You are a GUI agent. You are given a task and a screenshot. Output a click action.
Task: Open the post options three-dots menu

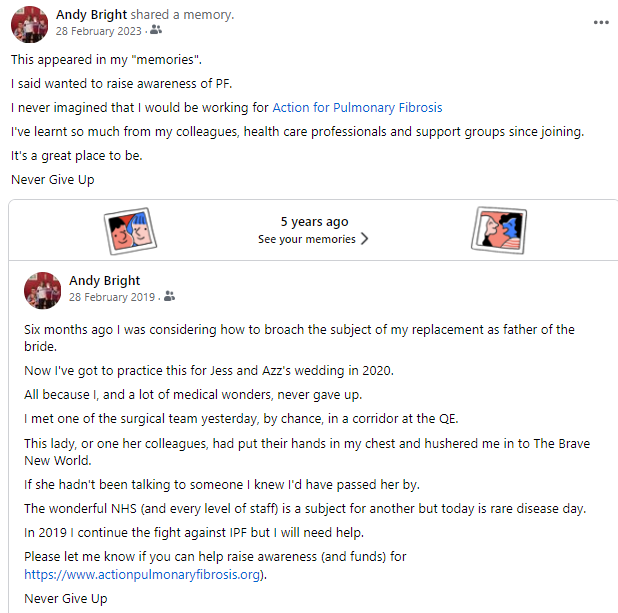coord(600,22)
